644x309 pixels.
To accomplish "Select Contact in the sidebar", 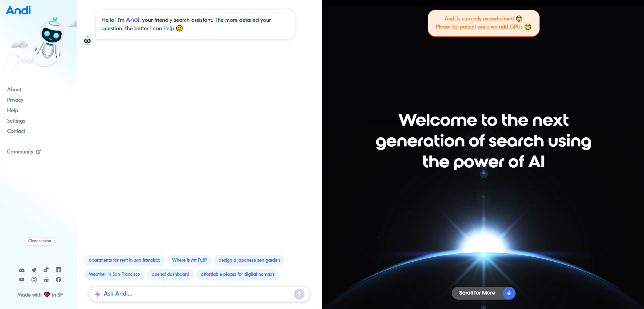I will pos(16,131).
